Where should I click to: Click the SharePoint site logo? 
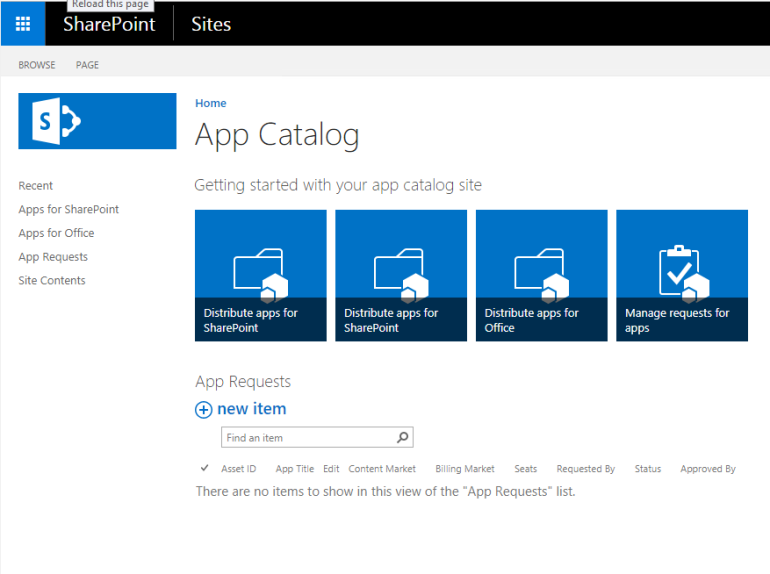point(97,121)
